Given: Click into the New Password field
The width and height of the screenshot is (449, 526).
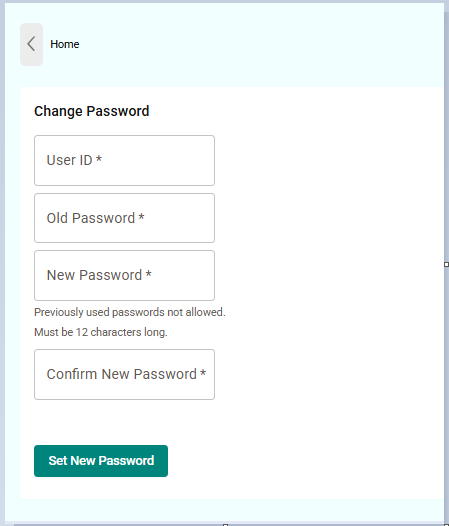Looking at the screenshot, I should tap(124, 275).
